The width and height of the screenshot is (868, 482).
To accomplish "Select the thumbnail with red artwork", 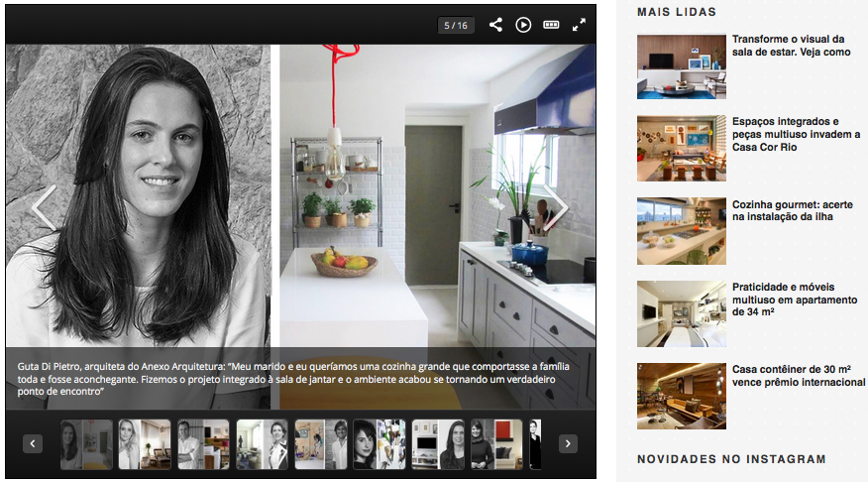I will 497,444.
